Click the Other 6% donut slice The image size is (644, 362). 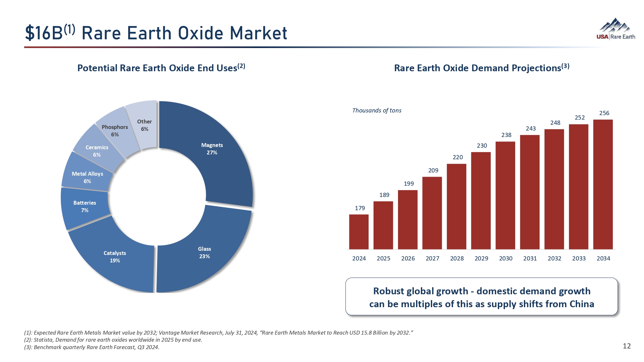pos(145,125)
